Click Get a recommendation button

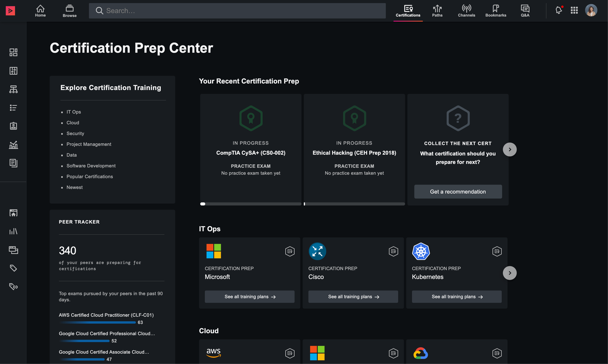(x=458, y=192)
